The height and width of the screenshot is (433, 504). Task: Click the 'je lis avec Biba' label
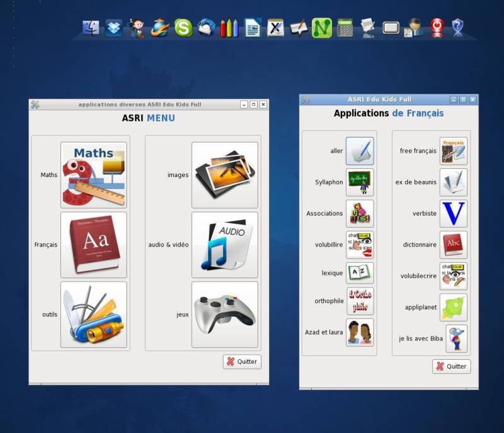[421, 338]
